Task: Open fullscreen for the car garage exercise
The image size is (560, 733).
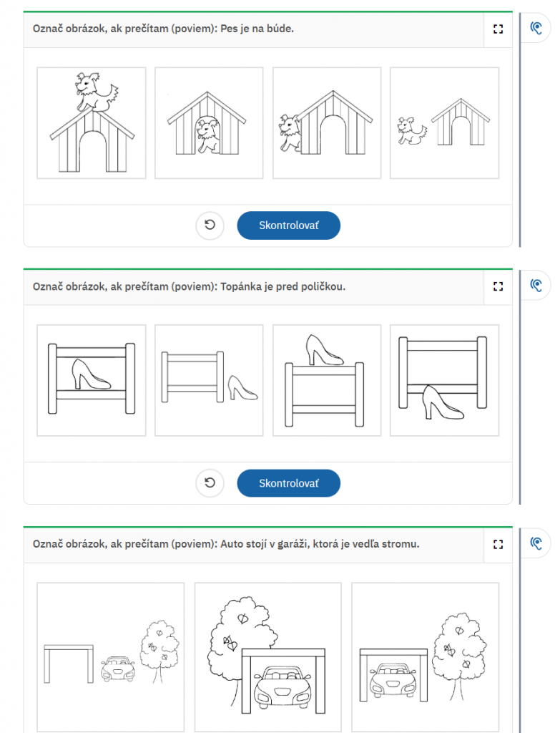Action: [x=498, y=544]
